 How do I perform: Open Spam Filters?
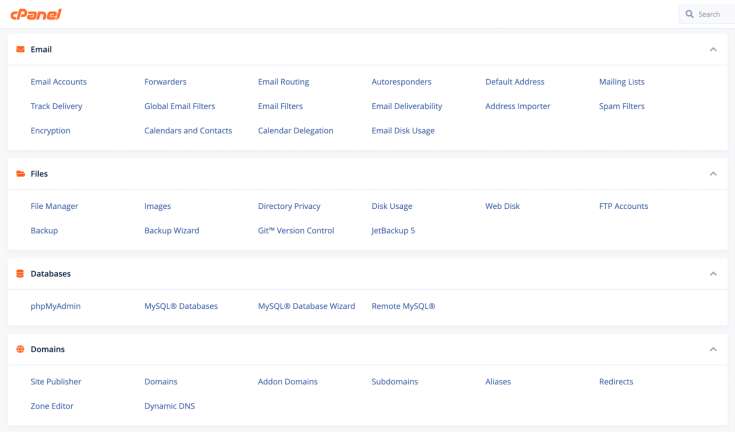click(622, 106)
